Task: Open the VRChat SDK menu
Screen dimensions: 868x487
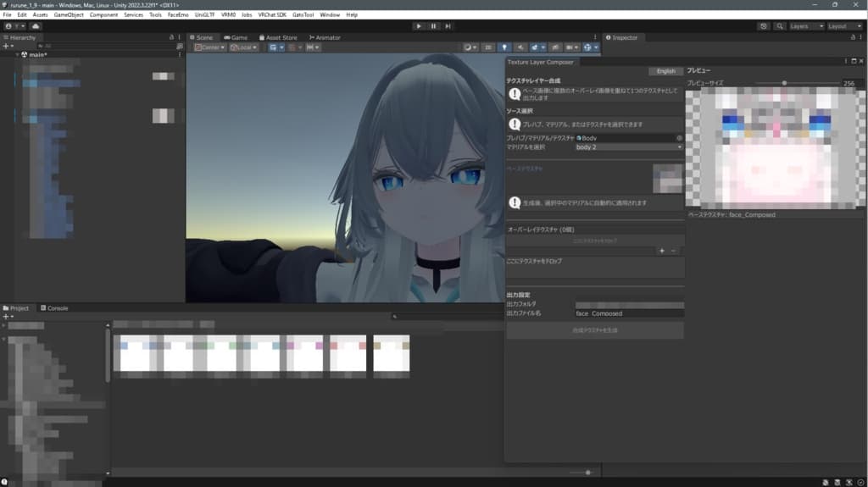Action: (271, 14)
